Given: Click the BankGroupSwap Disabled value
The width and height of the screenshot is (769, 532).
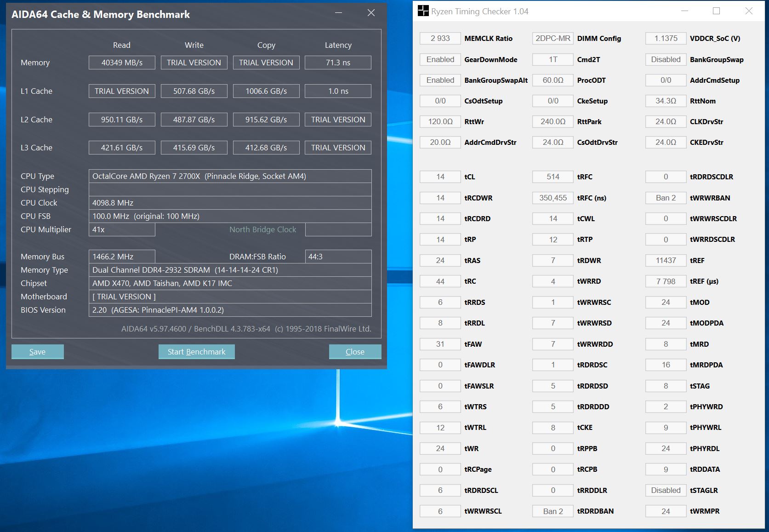Looking at the screenshot, I should coord(666,59).
